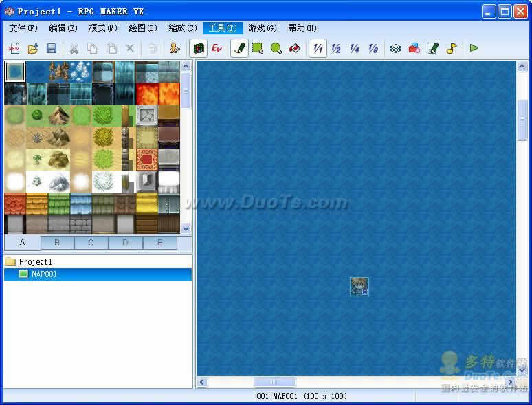Viewport: 532px width, 405px height.
Task: Switch to tileset tab B
Action: 57,243
